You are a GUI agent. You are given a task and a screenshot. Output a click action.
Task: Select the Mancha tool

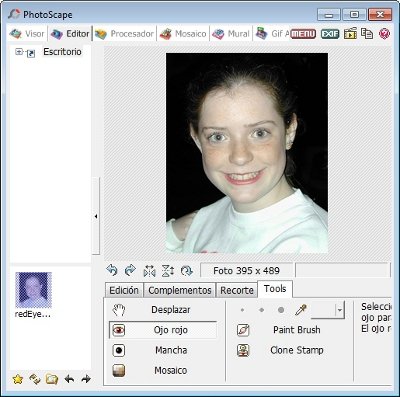[163, 350]
